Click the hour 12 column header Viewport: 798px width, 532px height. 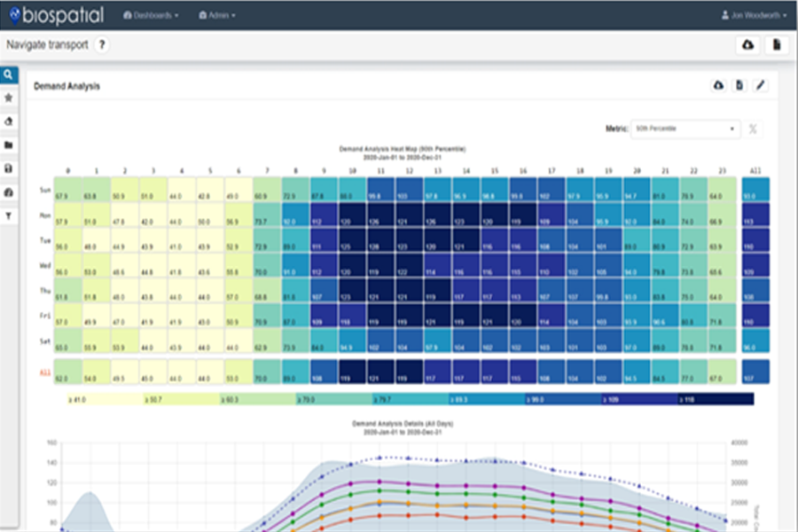click(x=409, y=170)
